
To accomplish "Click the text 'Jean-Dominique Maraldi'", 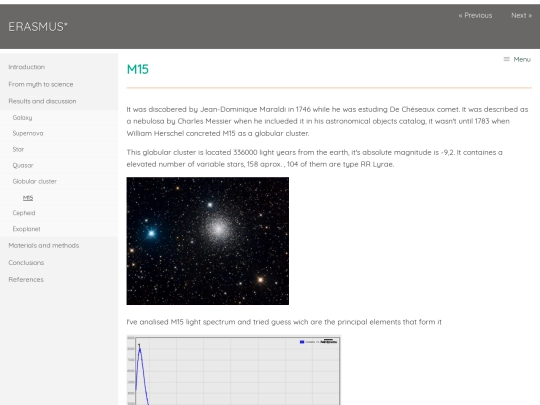I will 243,110.
